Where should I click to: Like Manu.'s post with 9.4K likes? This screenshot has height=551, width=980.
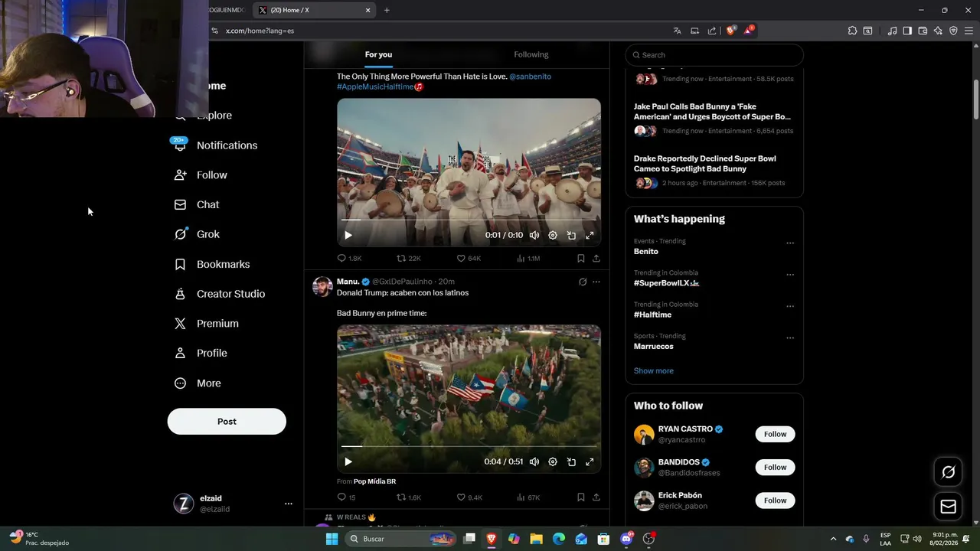469,497
